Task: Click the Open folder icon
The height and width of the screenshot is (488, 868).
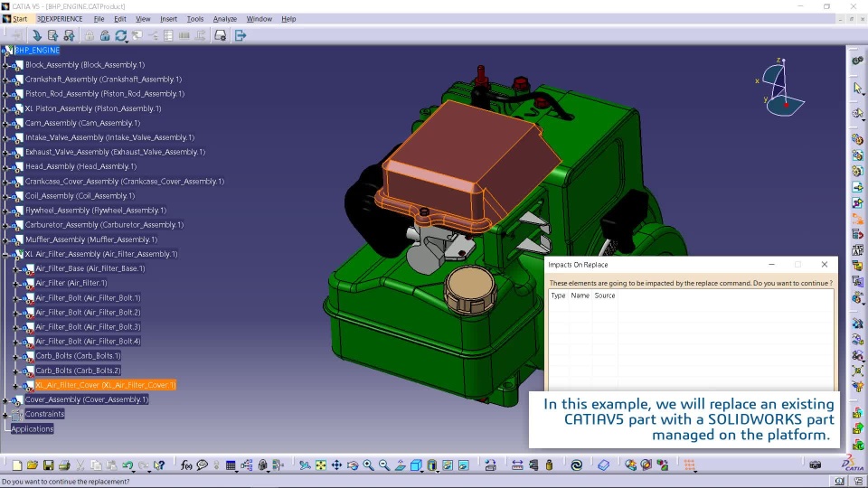Action: [x=33, y=465]
